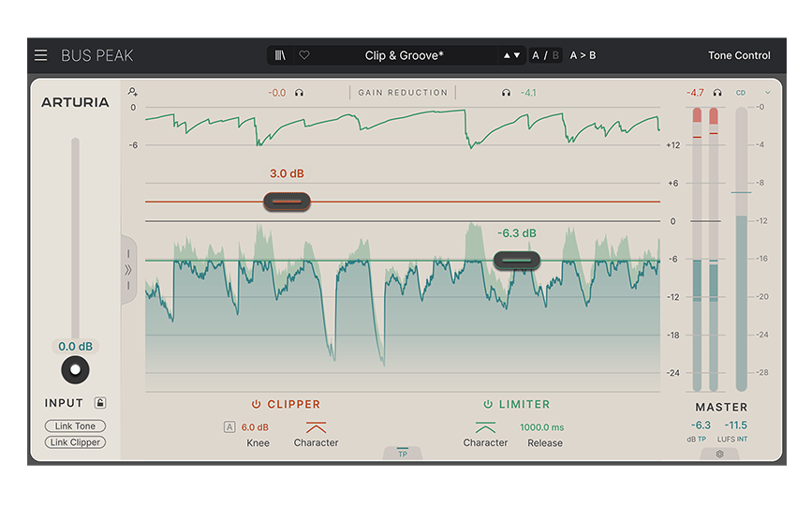
Task: Select the limiter Character shape icon
Action: tap(485, 427)
